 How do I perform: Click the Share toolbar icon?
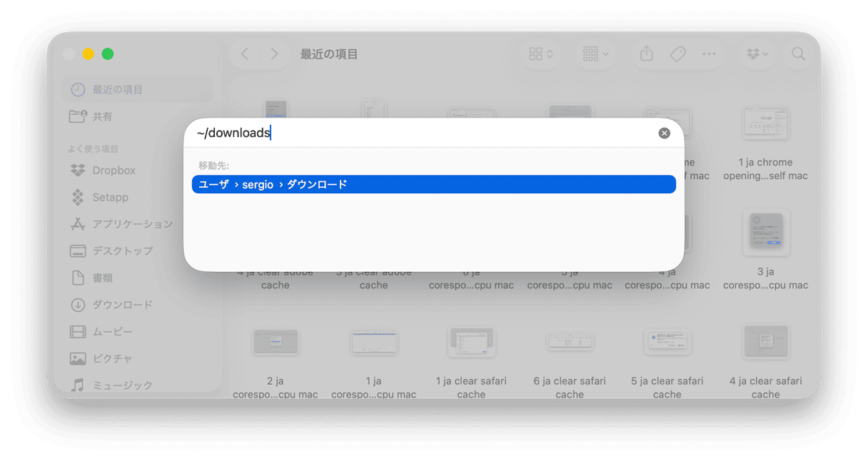tap(647, 54)
